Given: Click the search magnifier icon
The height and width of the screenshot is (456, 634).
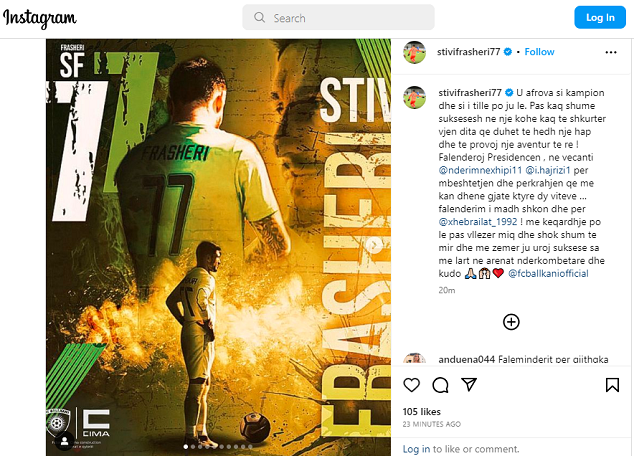Looking at the screenshot, I should click(260, 17).
